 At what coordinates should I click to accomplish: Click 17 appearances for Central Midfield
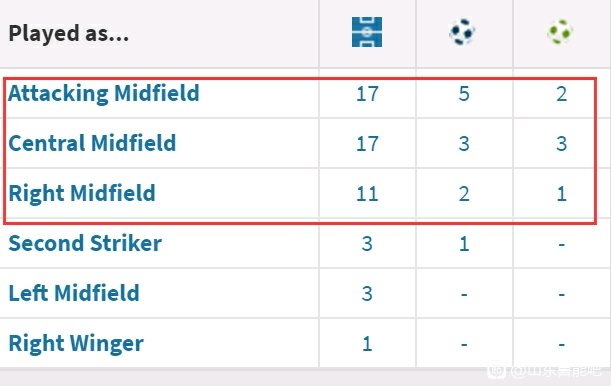367,144
